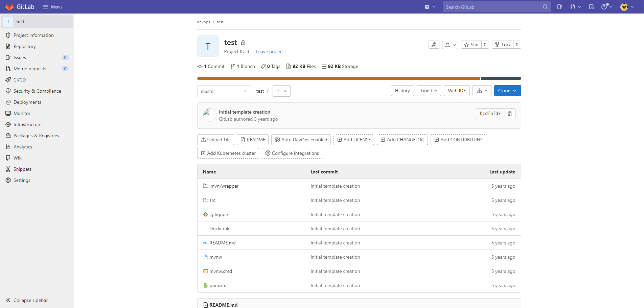The height and width of the screenshot is (308, 644).
Task: Open the create new plus dropdown
Action: coord(430,7)
